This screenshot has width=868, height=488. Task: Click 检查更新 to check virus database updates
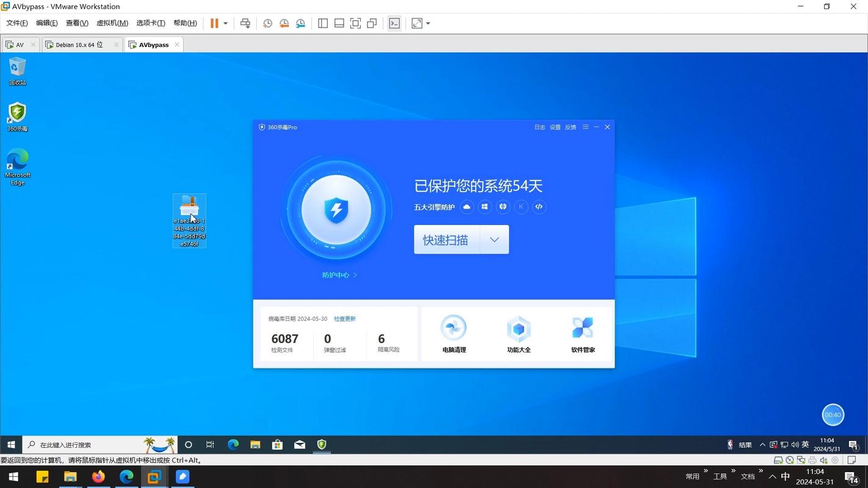point(344,319)
